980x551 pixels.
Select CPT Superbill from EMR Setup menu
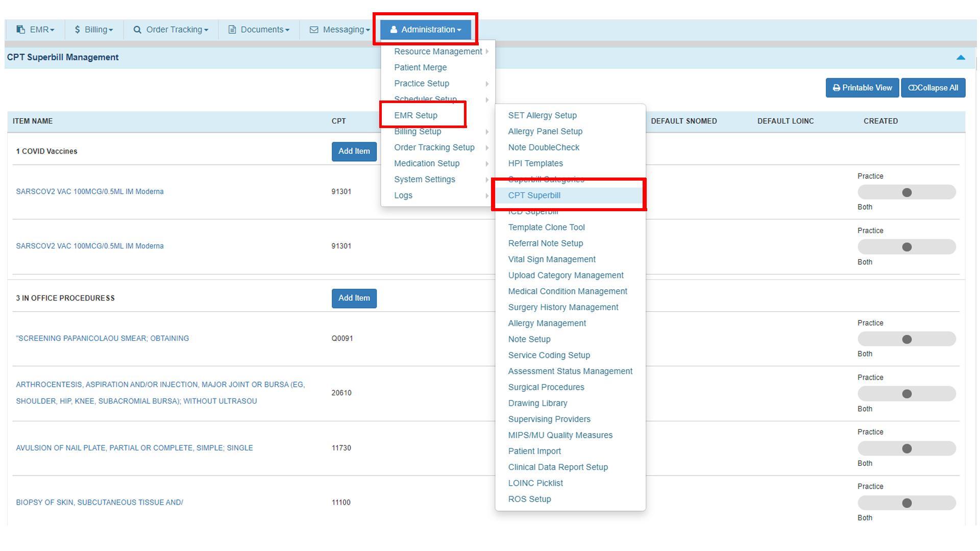(534, 195)
